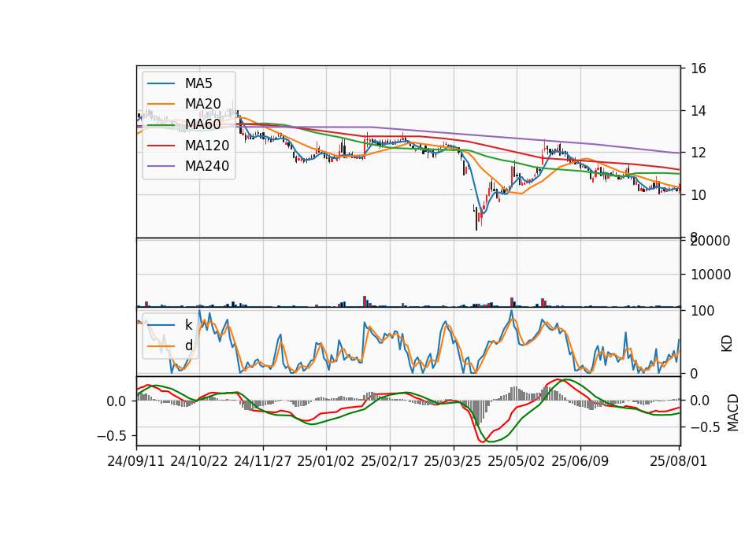The height and width of the screenshot is (543, 756).
Task: Click the price axis value 14
Action: coord(699,111)
